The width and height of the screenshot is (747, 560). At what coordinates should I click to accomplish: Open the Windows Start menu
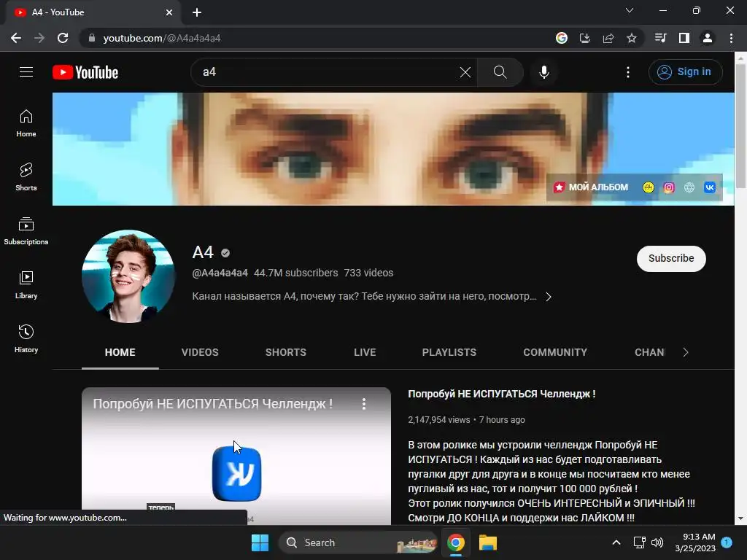[x=260, y=542]
